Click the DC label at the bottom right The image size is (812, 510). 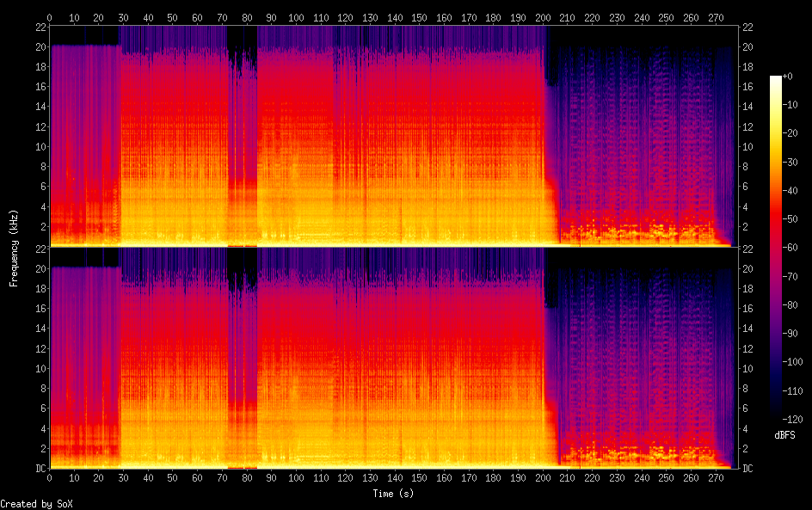(x=748, y=469)
